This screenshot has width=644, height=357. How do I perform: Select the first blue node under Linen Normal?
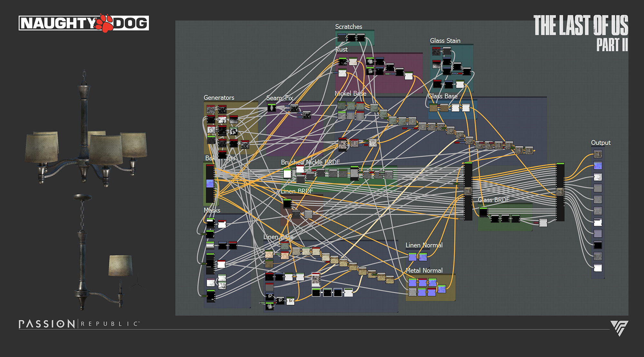412,257
